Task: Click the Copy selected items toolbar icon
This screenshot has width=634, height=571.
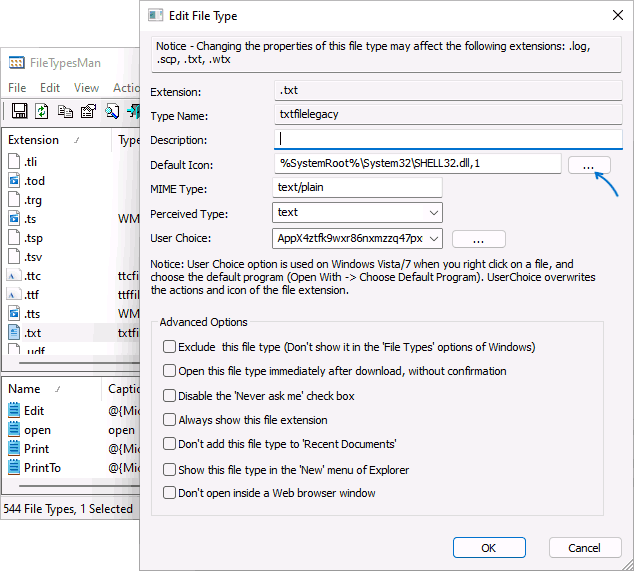Action: (x=65, y=111)
